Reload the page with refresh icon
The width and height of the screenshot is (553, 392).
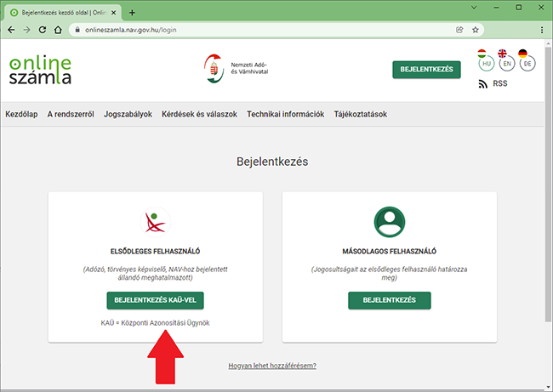tap(43, 30)
